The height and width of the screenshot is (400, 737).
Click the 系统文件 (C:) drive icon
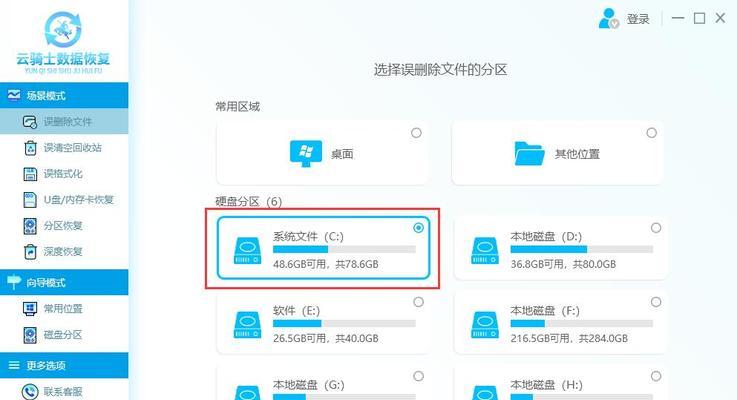[247, 251]
